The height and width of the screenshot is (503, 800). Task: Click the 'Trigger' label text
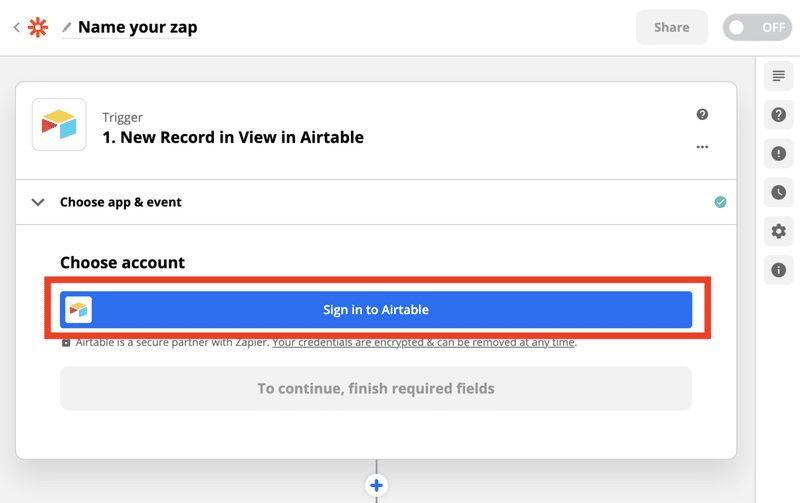(x=122, y=117)
